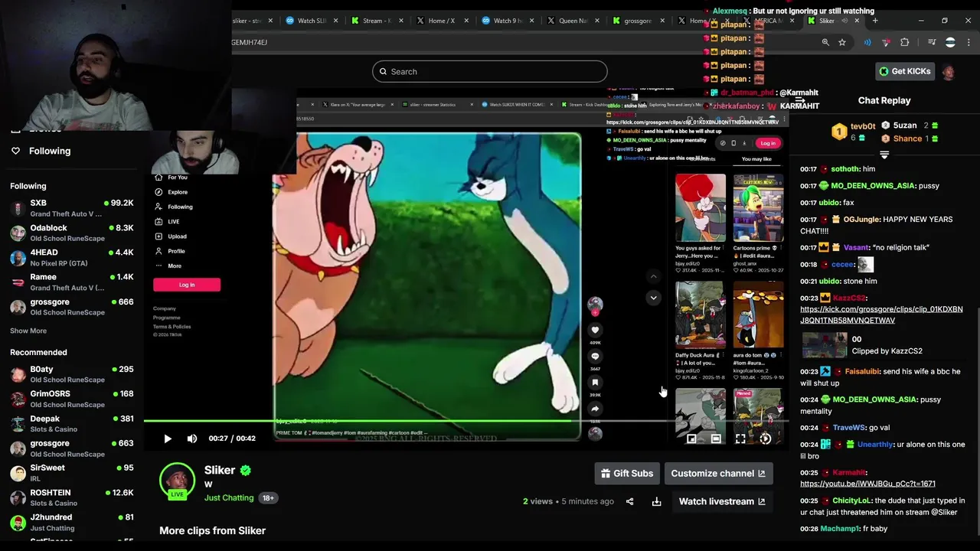The width and height of the screenshot is (980, 551).
Task: Switch to the Stream Kick browser tab
Action: 375,21
